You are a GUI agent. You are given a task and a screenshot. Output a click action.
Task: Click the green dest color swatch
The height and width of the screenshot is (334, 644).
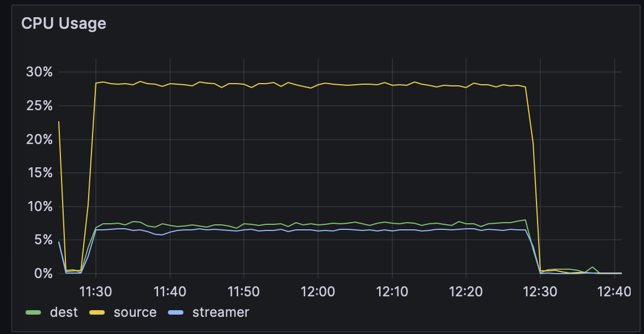[x=34, y=313]
